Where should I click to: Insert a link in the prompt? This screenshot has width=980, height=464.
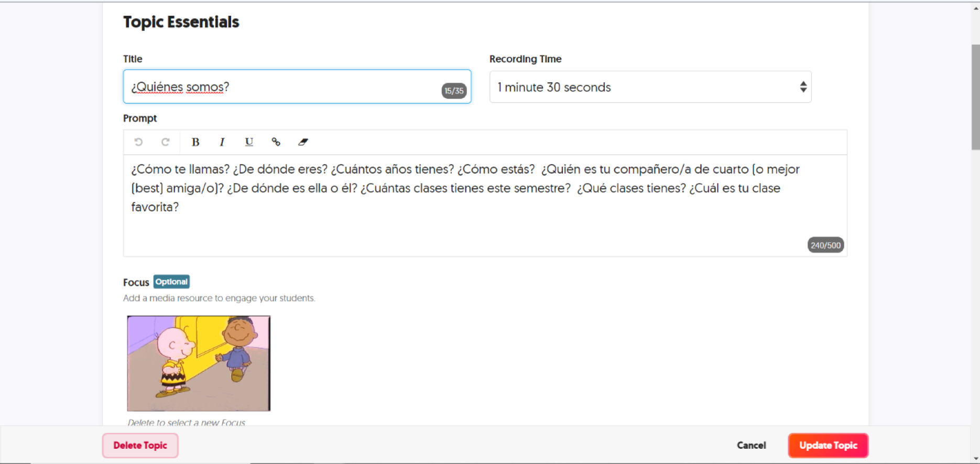point(276,142)
